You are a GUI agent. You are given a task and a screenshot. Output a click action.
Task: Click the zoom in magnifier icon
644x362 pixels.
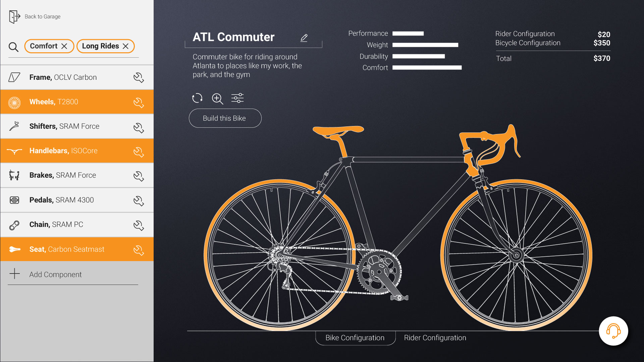pos(217,99)
